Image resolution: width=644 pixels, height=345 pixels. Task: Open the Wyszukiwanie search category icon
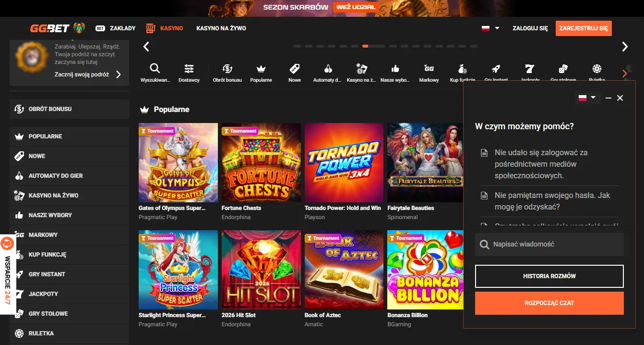tap(155, 68)
